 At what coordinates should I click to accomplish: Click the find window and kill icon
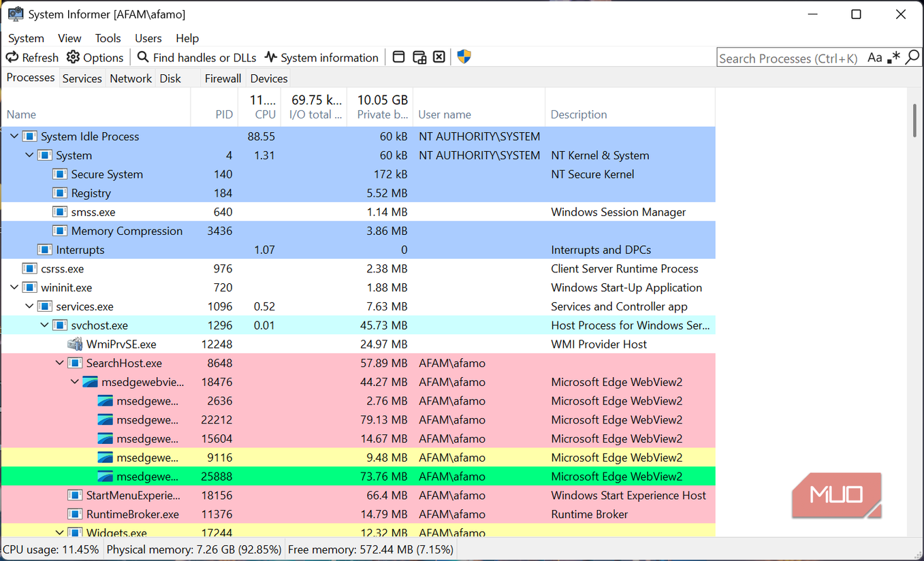(439, 57)
